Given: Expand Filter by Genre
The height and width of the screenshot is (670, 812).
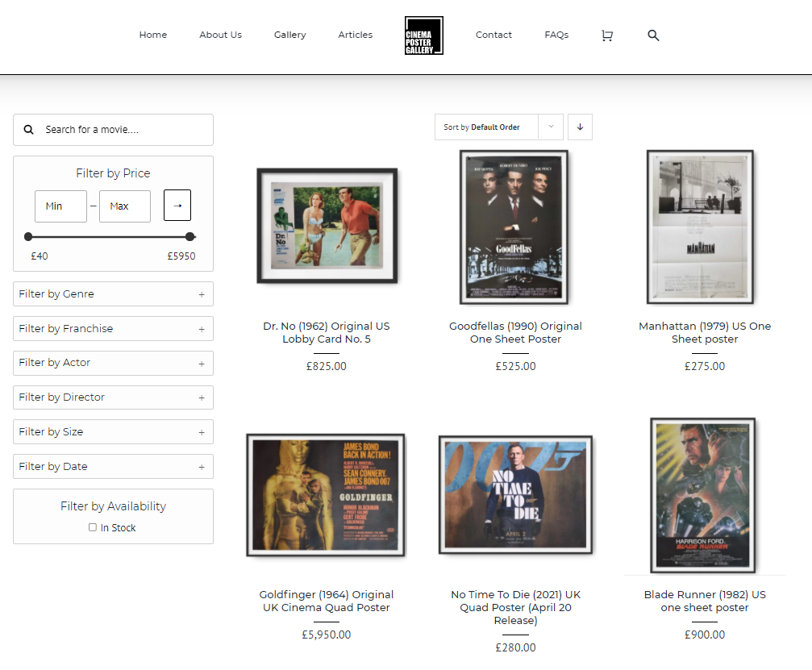Looking at the screenshot, I should [x=113, y=294].
